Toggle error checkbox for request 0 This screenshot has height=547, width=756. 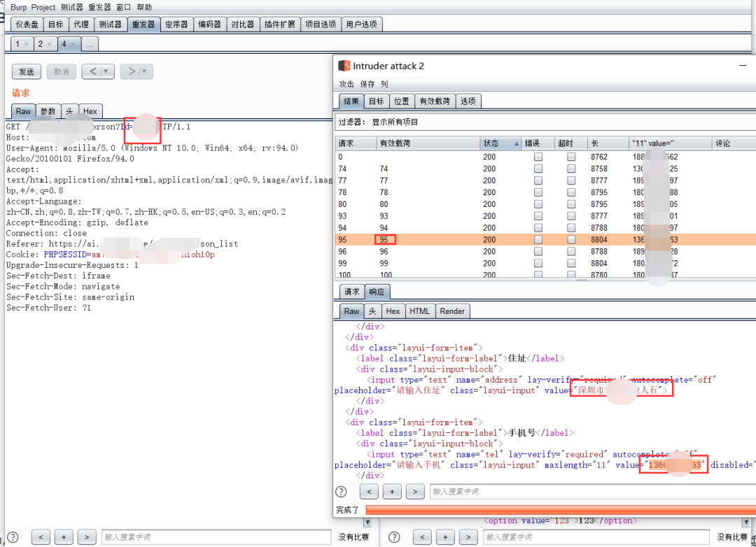538,157
